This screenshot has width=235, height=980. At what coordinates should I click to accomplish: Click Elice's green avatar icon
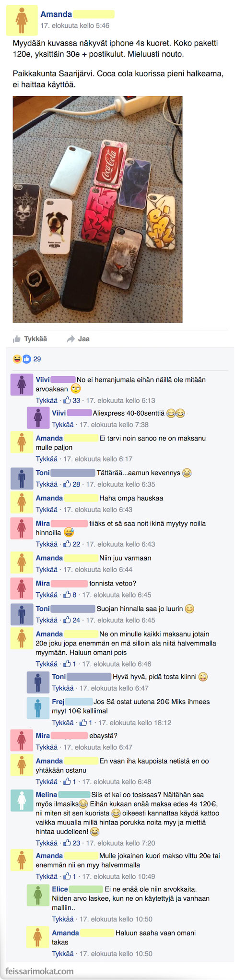click(38, 895)
